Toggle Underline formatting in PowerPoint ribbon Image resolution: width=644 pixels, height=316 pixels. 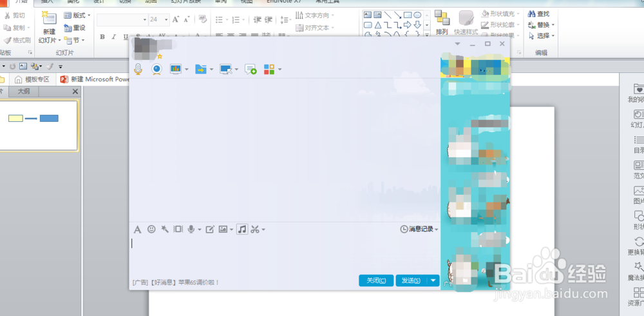point(126,37)
